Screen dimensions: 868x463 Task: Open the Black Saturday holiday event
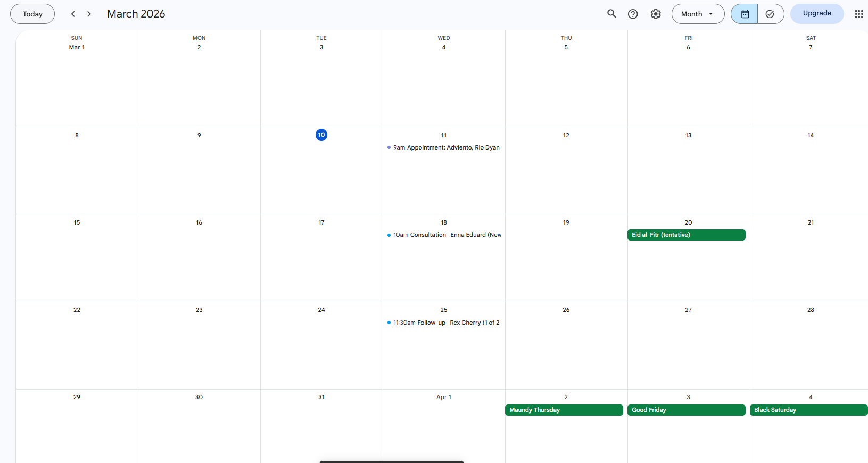tap(809, 410)
